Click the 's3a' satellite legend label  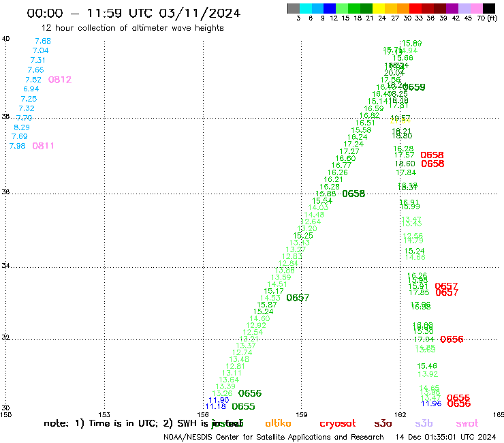pyautogui.click(x=383, y=423)
